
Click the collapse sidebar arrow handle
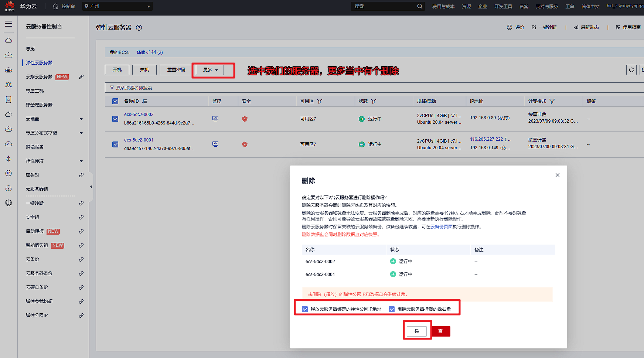[x=91, y=187]
